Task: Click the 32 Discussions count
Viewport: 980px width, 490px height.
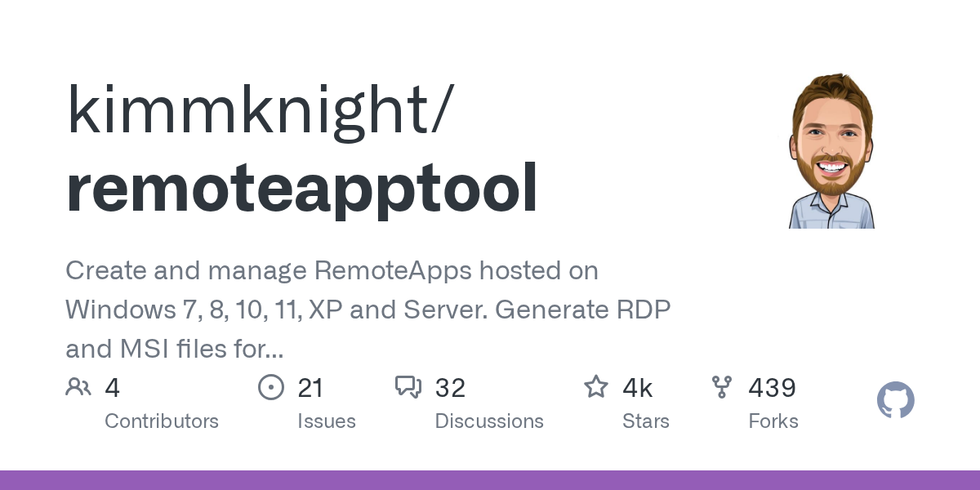Action: tap(451, 388)
